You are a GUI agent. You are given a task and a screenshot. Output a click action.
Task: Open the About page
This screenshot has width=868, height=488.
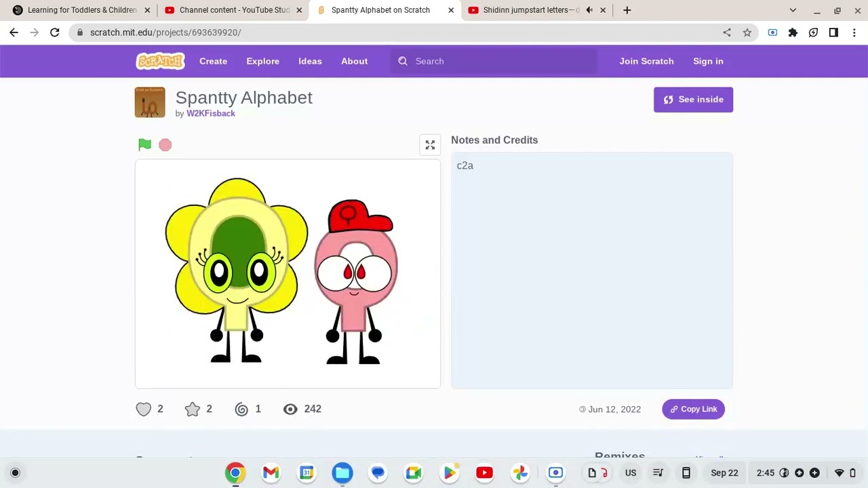(x=354, y=61)
